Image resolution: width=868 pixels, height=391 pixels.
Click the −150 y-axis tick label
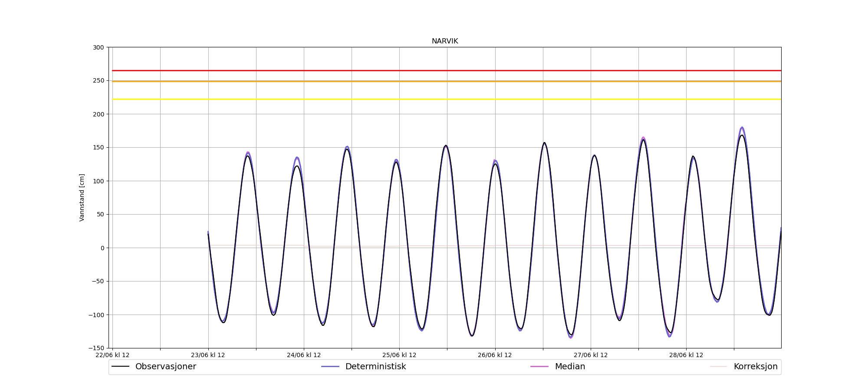point(96,348)
